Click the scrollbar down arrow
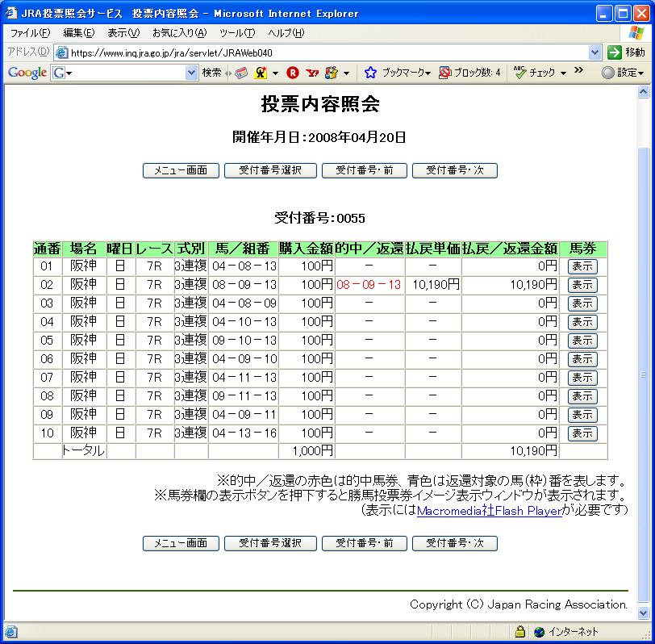655x644 pixels. click(x=644, y=613)
